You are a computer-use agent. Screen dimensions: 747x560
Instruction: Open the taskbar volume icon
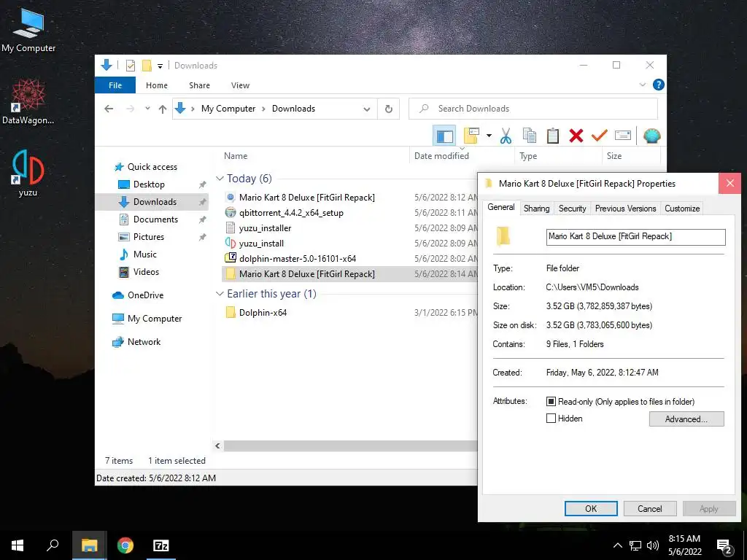653,545
